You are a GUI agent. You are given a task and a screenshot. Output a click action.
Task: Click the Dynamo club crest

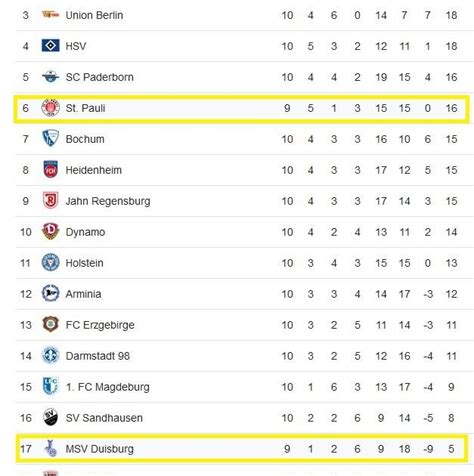50,232
